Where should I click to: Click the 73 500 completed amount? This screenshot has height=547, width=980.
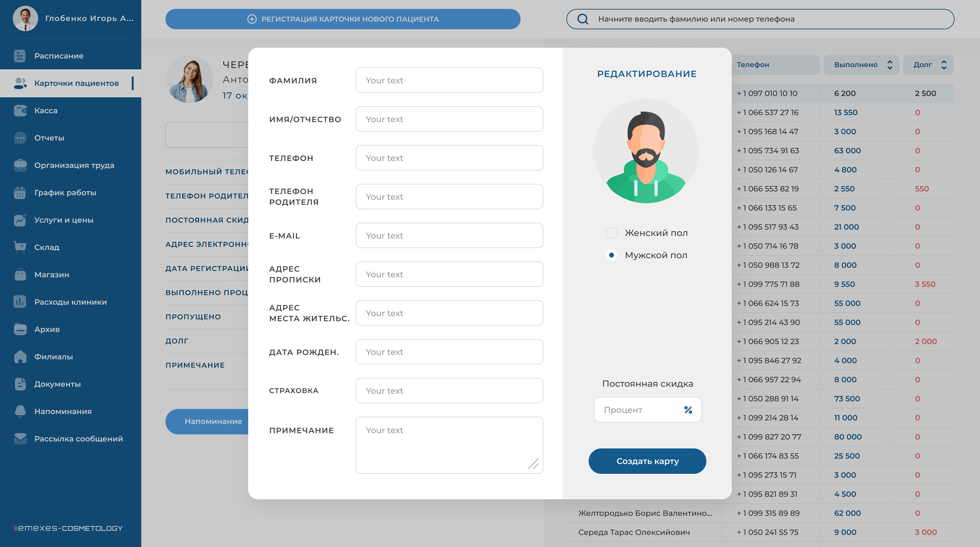point(847,399)
